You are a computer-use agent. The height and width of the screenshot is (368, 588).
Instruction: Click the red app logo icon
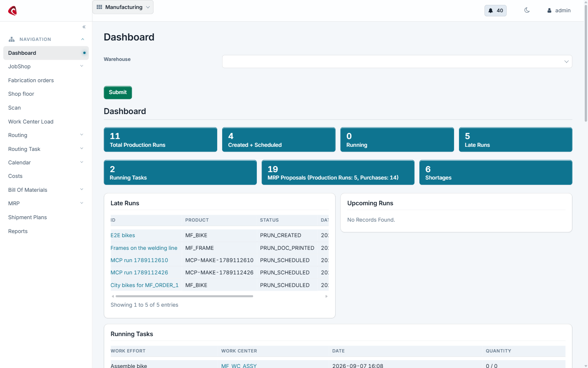(x=13, y=11)
